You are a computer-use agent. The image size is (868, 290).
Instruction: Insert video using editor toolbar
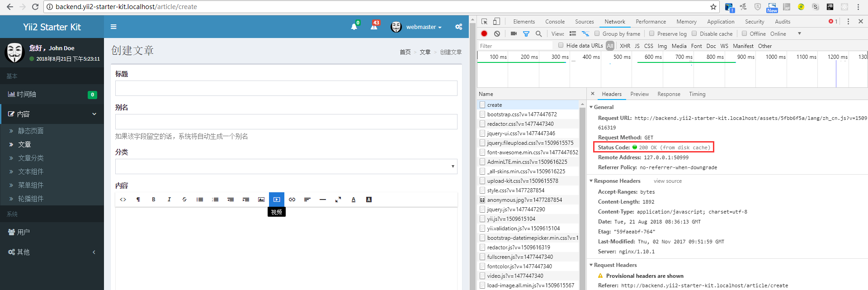[277, 200]
